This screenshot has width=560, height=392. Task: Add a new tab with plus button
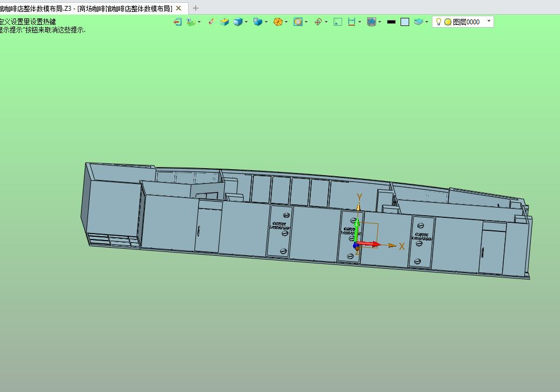click(x=195, y=8)
